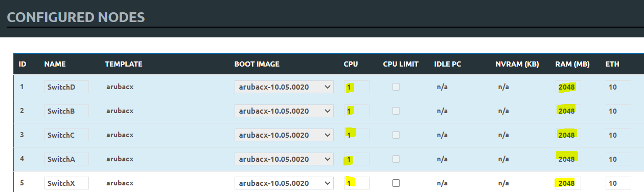Click NVRAM n/a in SwitchD row
This screenshot has height=192, width=644.
coord(503,87)
